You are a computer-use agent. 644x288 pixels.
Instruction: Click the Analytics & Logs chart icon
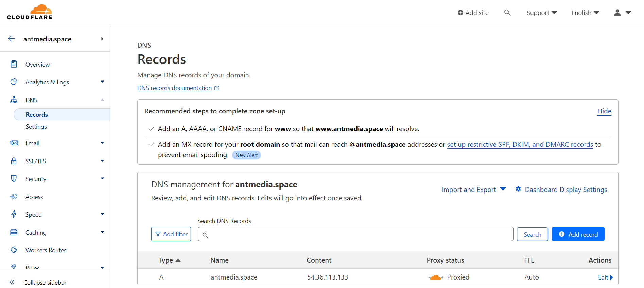coord(14,82)
